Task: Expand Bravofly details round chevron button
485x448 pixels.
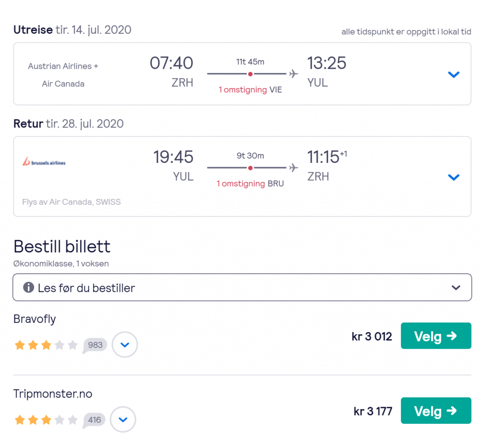Action: (x=125, y=345)
